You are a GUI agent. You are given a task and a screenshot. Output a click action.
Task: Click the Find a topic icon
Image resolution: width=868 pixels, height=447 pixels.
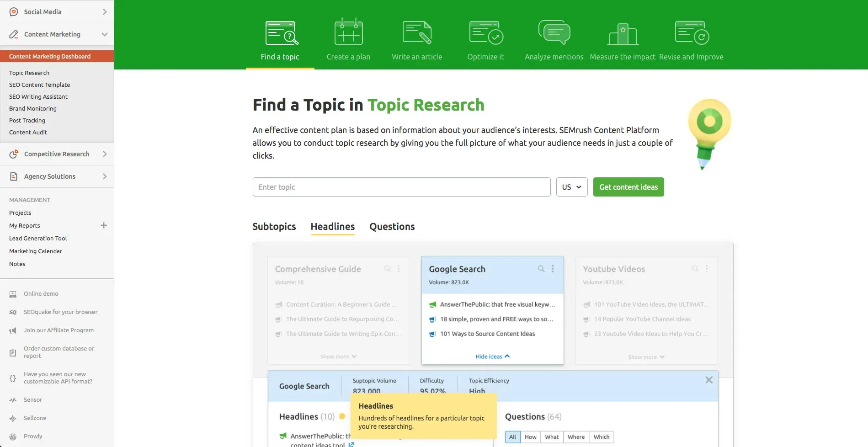[x=282, y=32]
